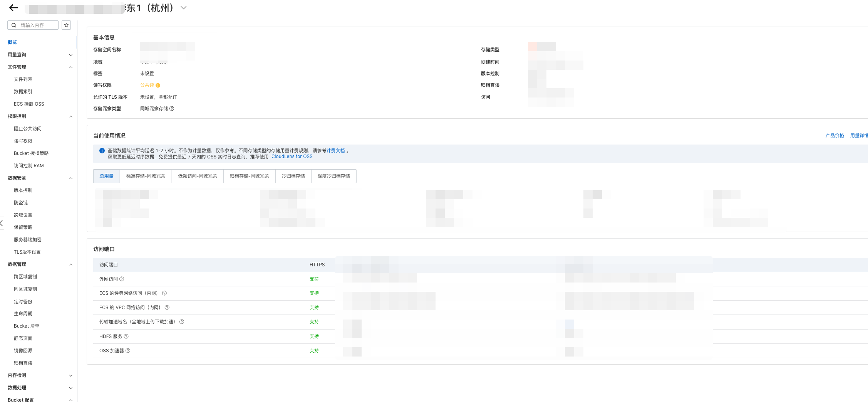Open the region dropdown chevron beside 杭州

point(184,8)
